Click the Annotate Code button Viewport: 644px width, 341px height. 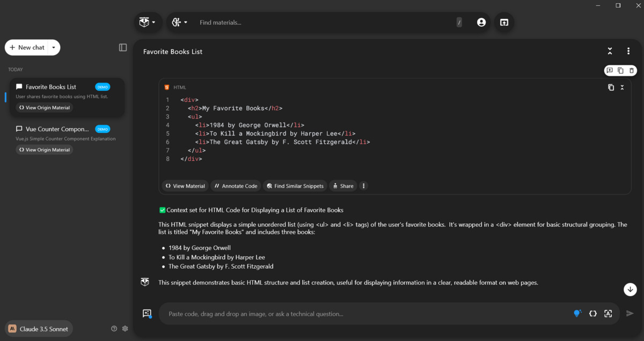tap(236, 186)
